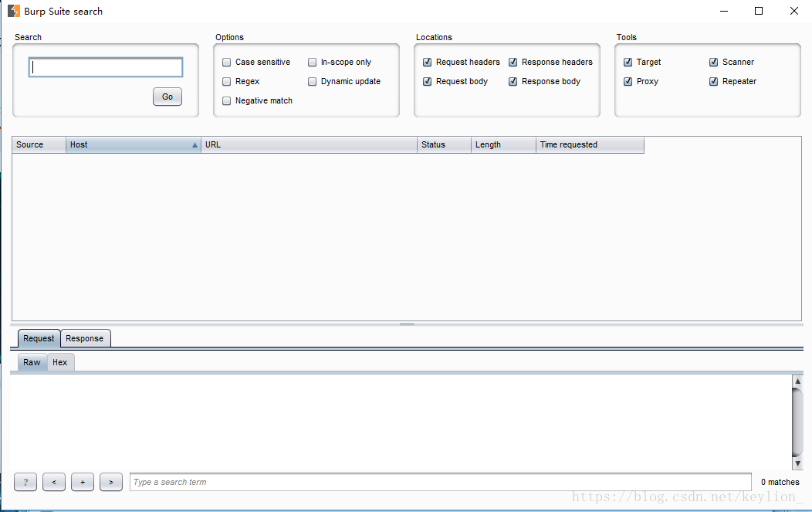Image resolution: width=812 pixels, height=512 pixels.
Task: Click the Host column sort arrow
Action: (x=195, y=145)
